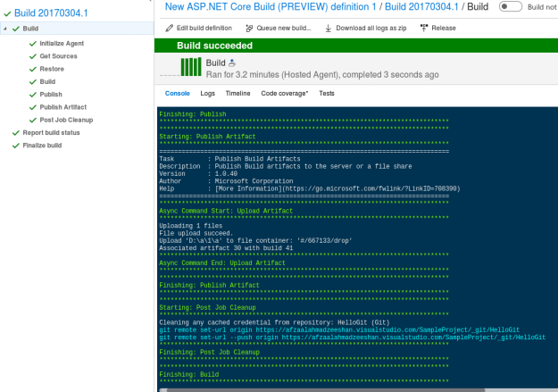Click the checkmark icon next to Publish Artifact

tap(33, 107)
